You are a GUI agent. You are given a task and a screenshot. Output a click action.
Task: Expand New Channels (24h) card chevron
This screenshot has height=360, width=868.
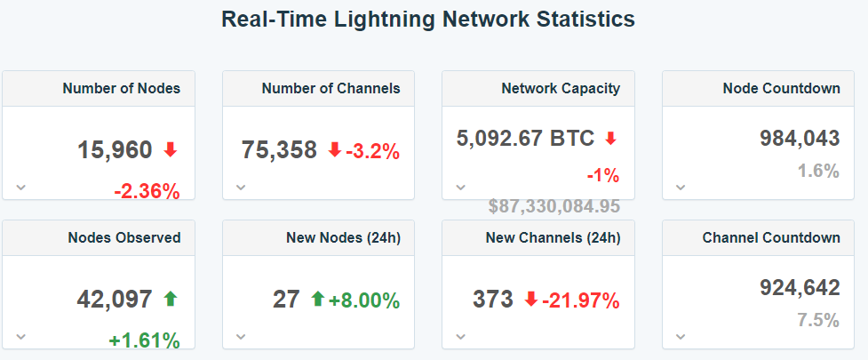click(460, 336)
